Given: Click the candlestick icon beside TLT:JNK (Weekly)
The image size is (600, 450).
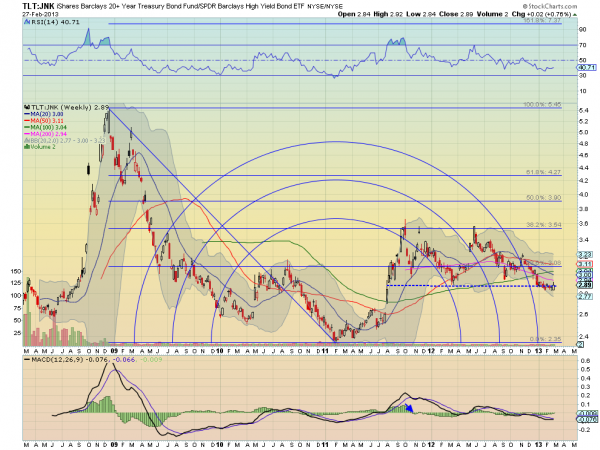Looking at the screenshot, I should click(x=27, y=108).
